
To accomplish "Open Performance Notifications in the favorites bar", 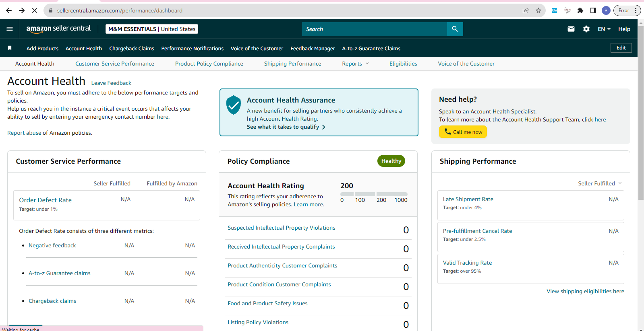I will 193,48.
